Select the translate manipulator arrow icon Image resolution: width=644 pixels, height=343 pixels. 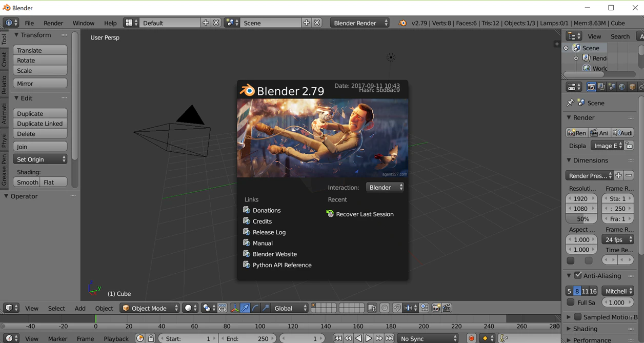[x=245, y=308]
